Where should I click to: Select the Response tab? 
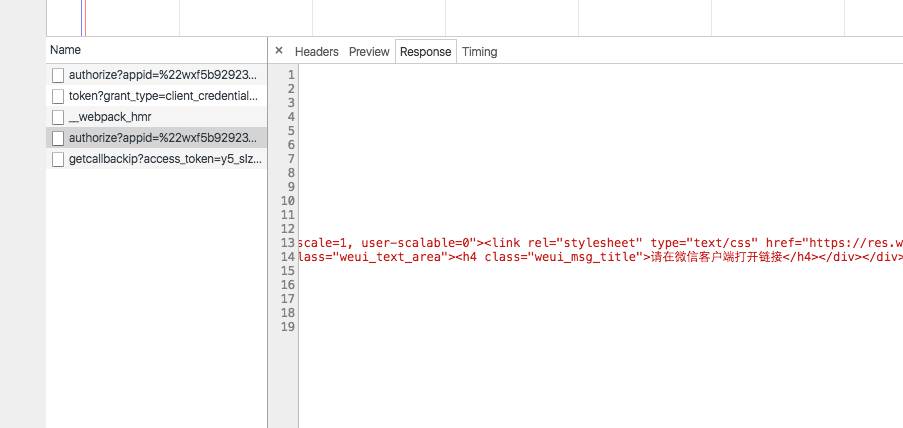pos(426,52)
